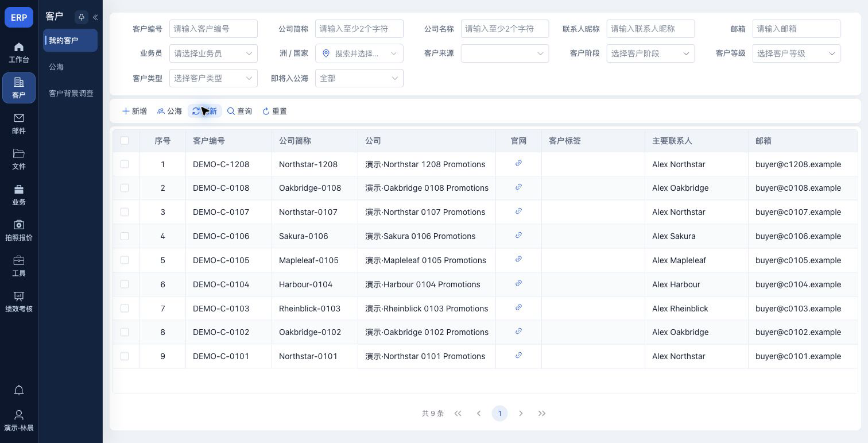
Task: Toggle the select-all checkbox in table header
Action: [x=125, y=140]
